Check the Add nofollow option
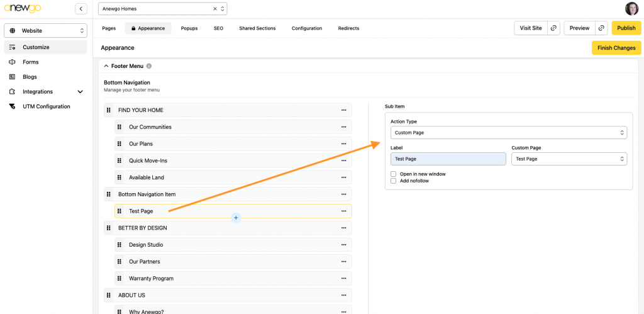The height and width of the screenshot is (314, 644). coord(393,181)
